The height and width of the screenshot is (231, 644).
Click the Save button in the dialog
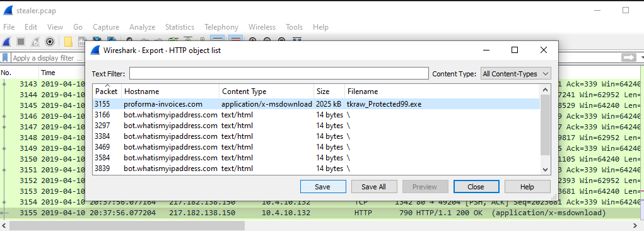point(323,187)
